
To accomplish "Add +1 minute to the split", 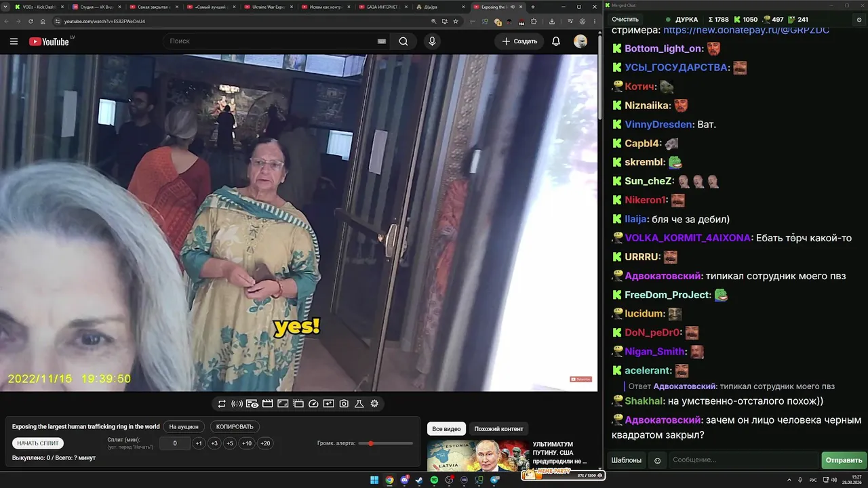I will coord(199,443).
